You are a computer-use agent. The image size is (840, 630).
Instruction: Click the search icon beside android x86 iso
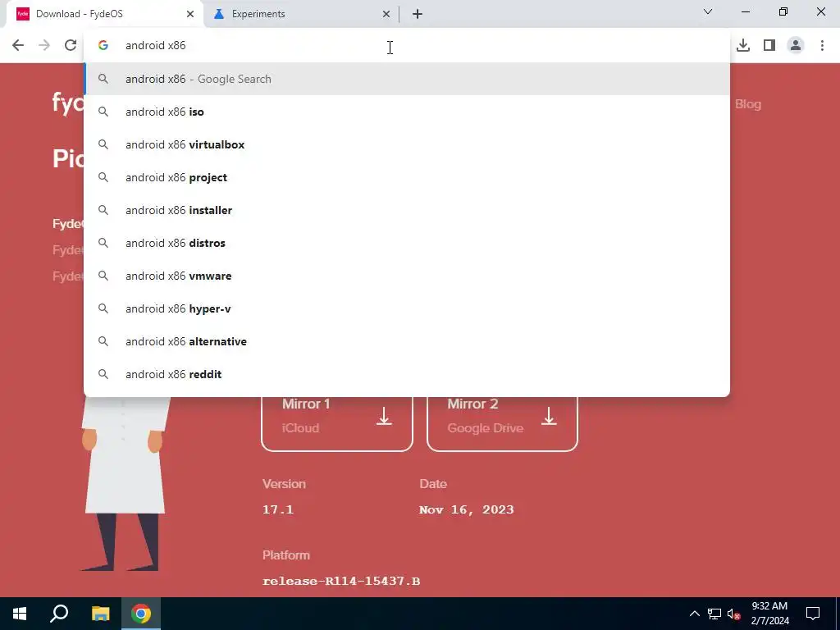point(103,112)
